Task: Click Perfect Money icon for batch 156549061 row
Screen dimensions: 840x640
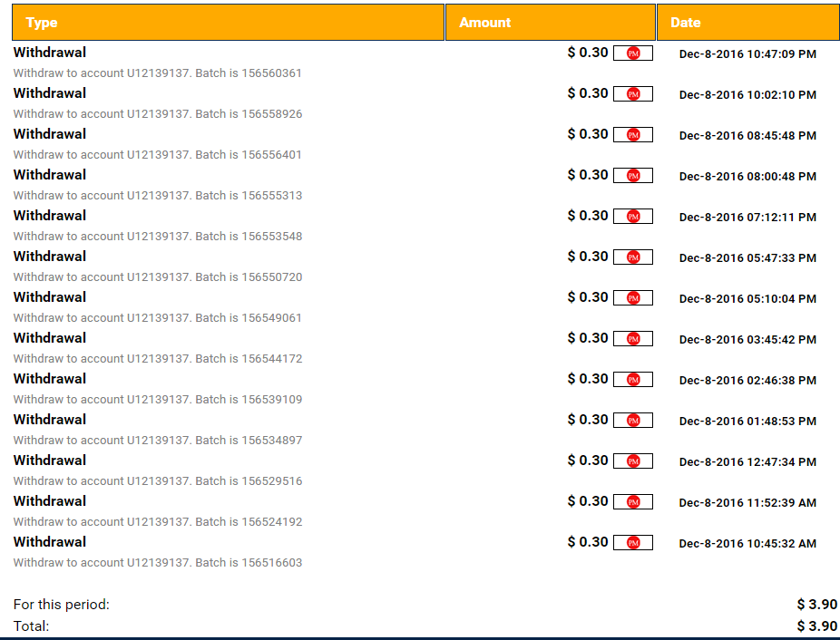Action: pyautogui.click(x=633, y=297)
